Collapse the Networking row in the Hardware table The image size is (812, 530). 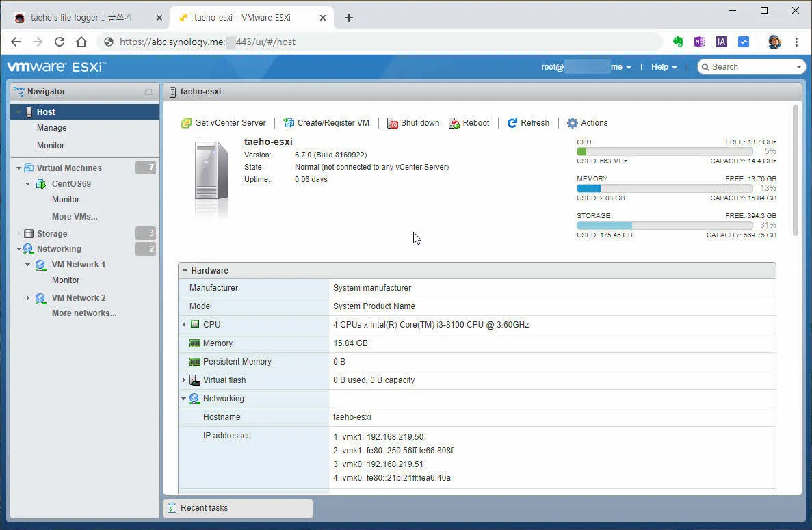click(x=184, y=399)
